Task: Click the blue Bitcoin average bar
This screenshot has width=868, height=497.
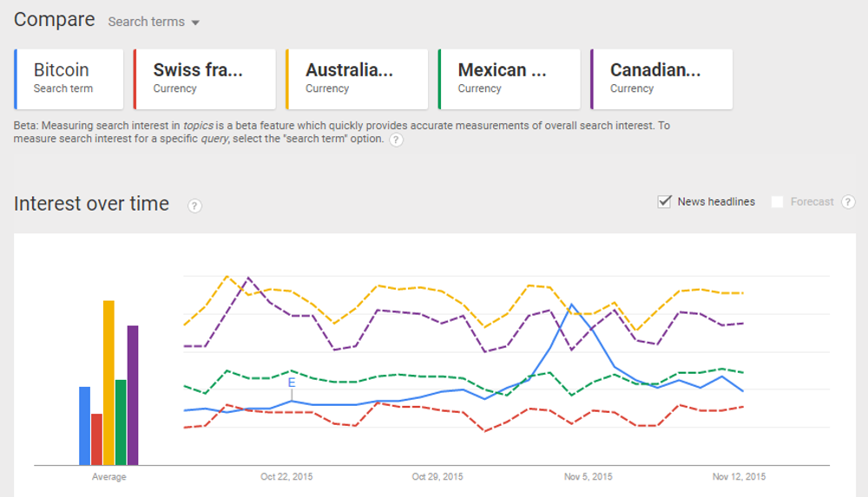Action: tap(85, 425)
